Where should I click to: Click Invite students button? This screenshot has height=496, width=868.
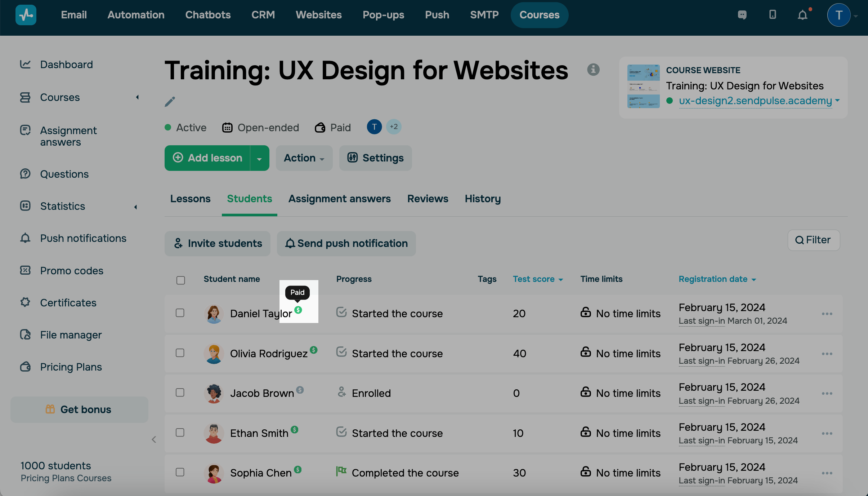tap(217, 243)
